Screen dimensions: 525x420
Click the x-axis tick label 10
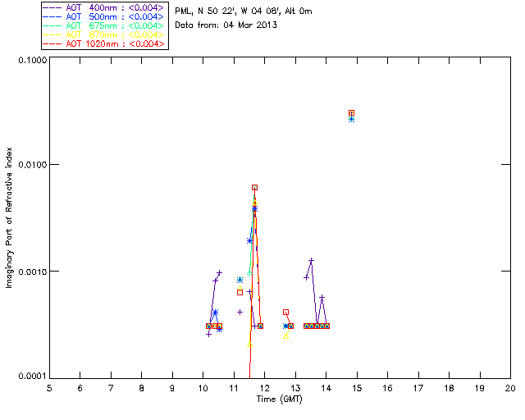pyautogui.click(x=203, y=388)
